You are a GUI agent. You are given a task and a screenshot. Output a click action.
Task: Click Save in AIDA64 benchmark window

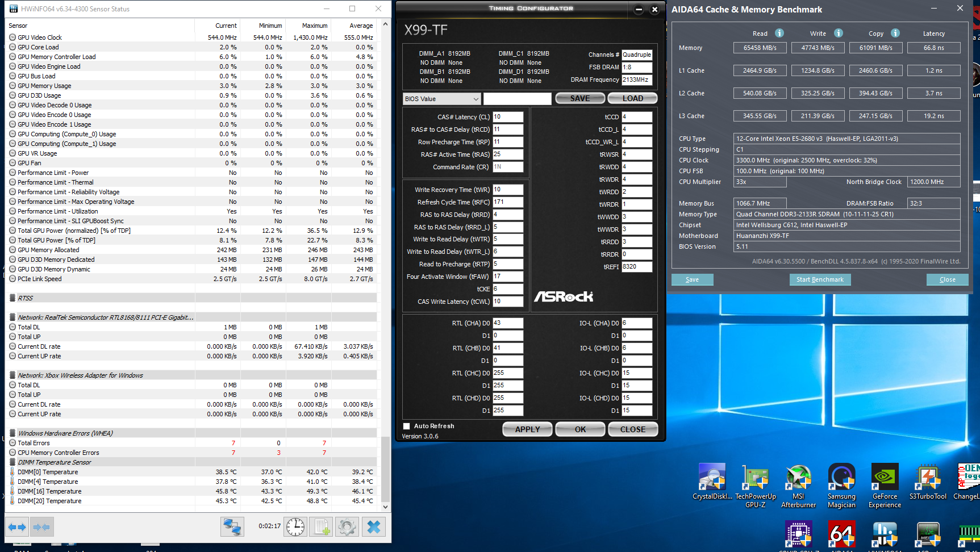[x=692, y=279]
